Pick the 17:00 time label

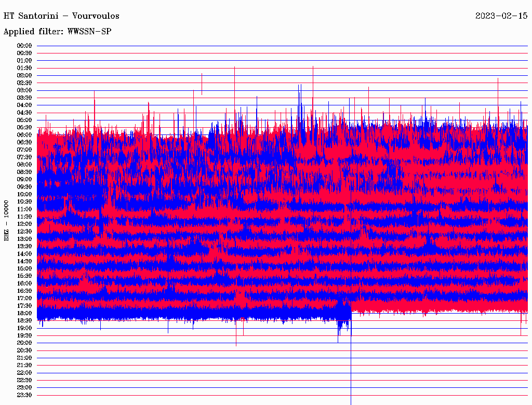point(24,298)
